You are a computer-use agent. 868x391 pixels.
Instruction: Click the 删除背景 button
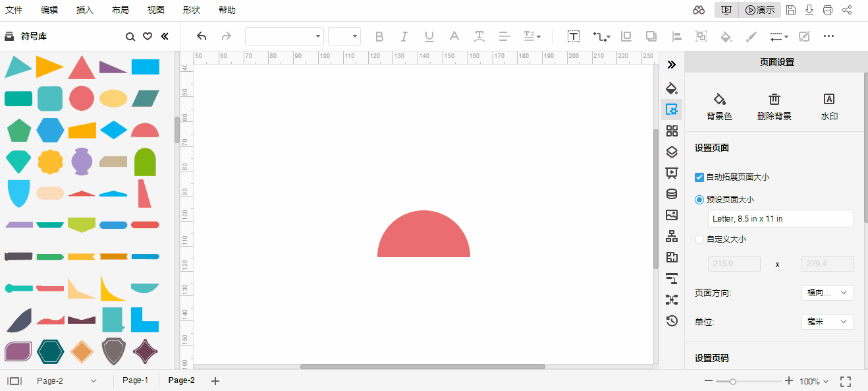pos(774,107)
